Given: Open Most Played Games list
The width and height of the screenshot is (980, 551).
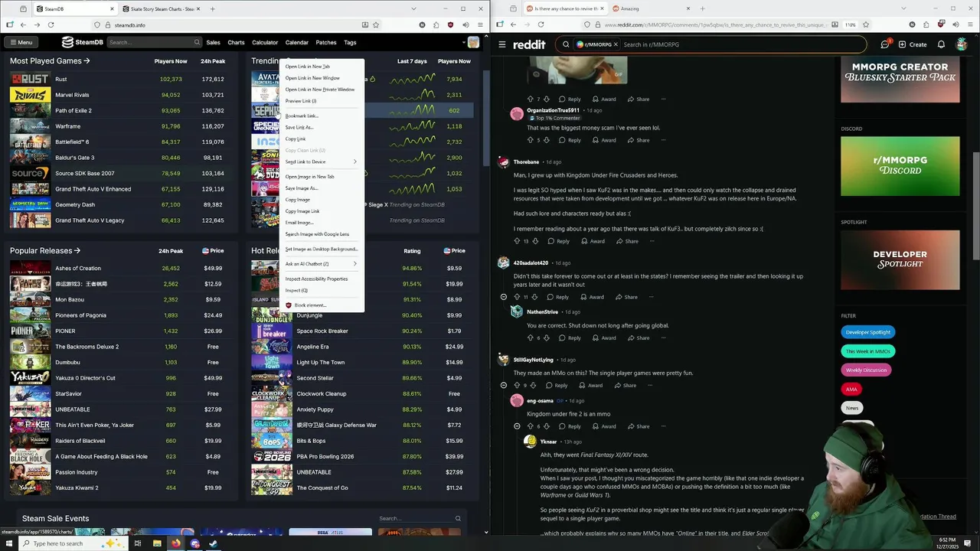Looking at the screenshot, I should coord(50,61).
